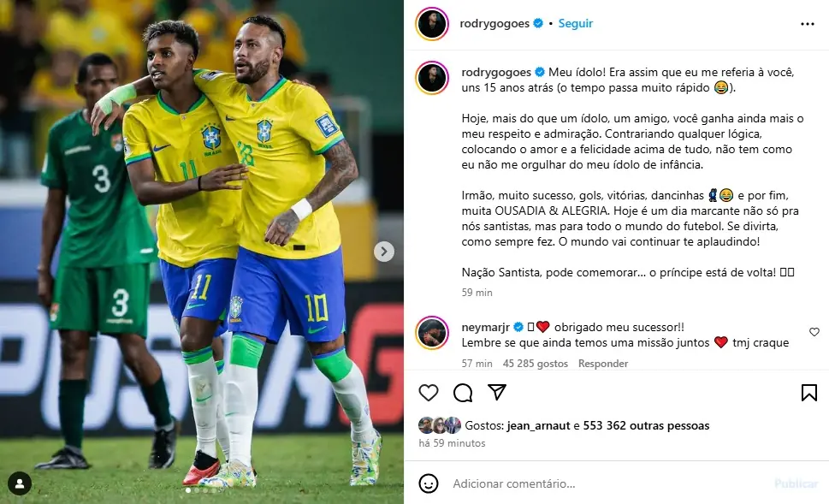Focus the Adicionar comentário field
The image size is (829, 504).
(608, 483)
